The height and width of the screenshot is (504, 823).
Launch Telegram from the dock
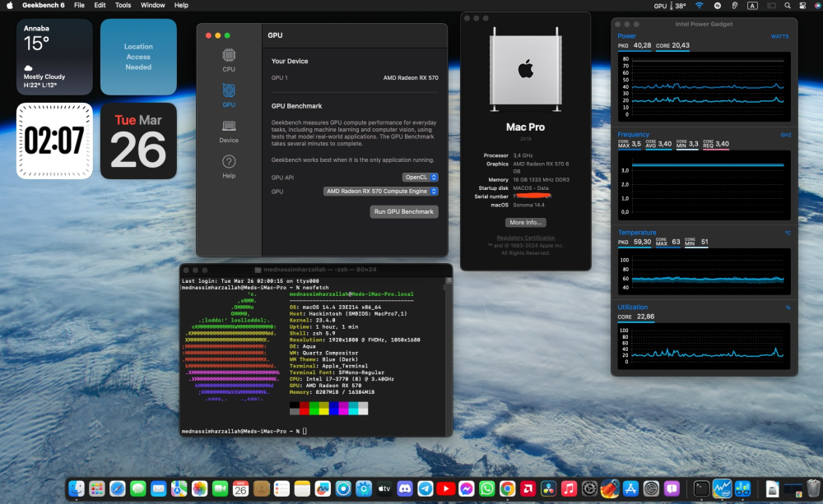[425, 489]
